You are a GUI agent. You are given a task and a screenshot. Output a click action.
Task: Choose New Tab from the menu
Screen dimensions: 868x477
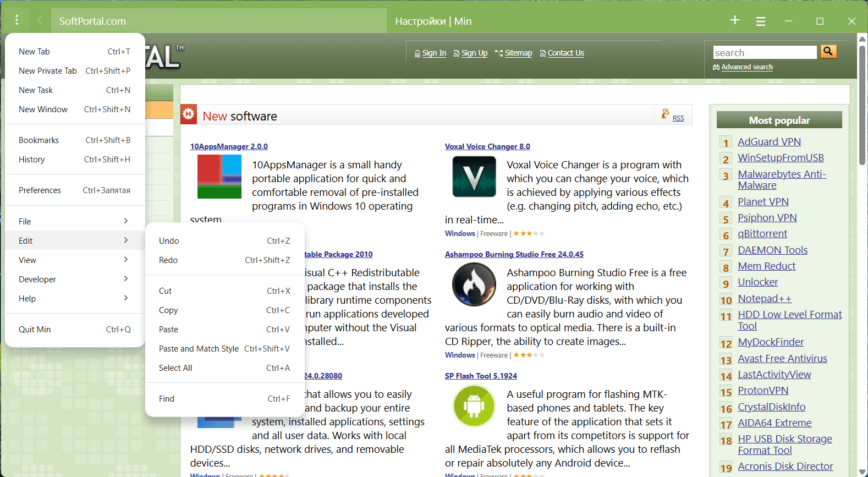click(75, 52)
